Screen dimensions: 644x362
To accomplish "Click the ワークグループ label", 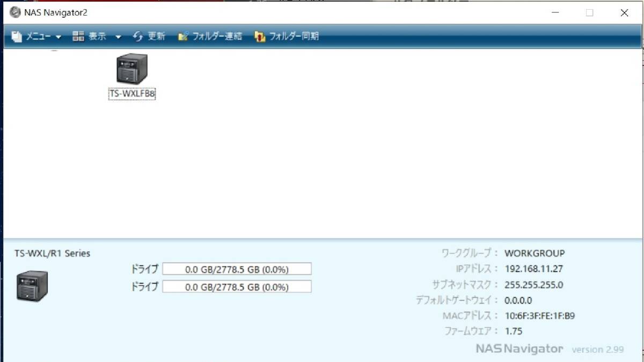I will point(470,253).
